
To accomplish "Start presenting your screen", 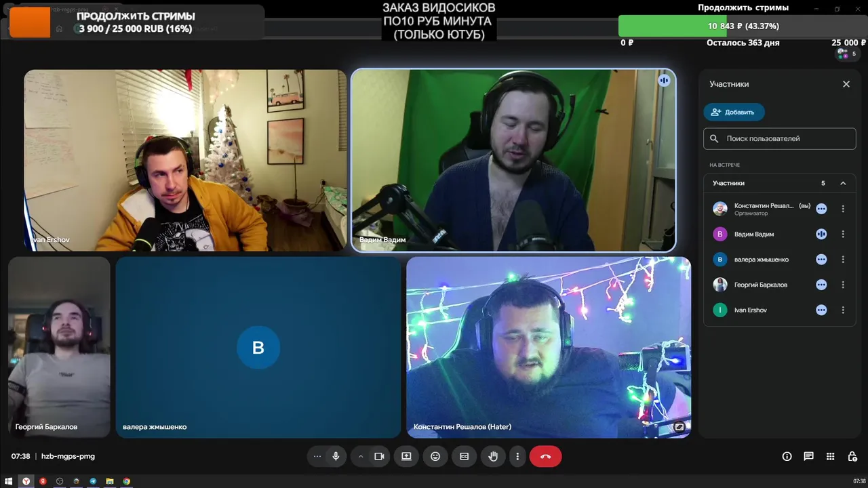I will coord(406,456).
